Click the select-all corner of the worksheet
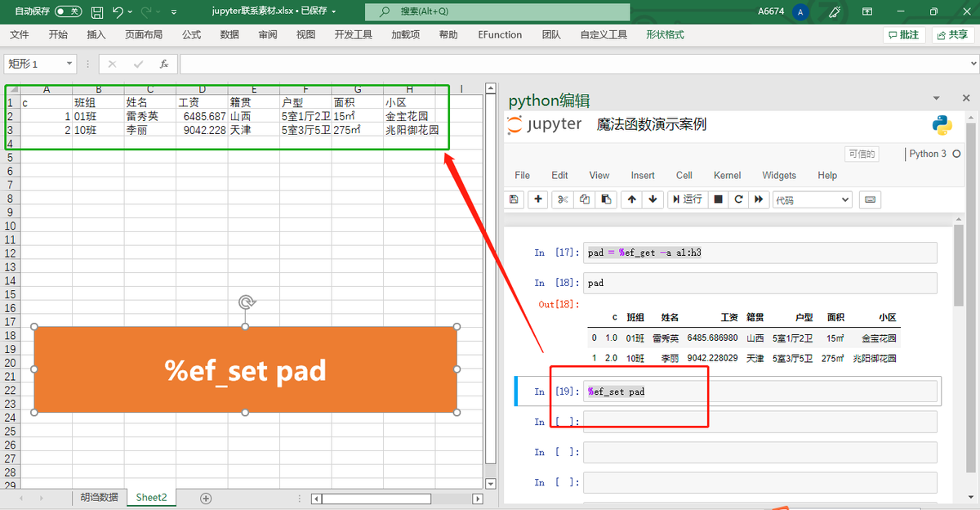This screenshot has height=510, width=980. click(x=12, y=89)
